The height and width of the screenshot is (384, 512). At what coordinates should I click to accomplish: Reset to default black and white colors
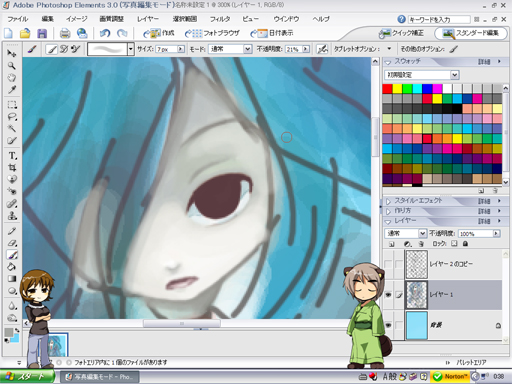pos(6,340)
